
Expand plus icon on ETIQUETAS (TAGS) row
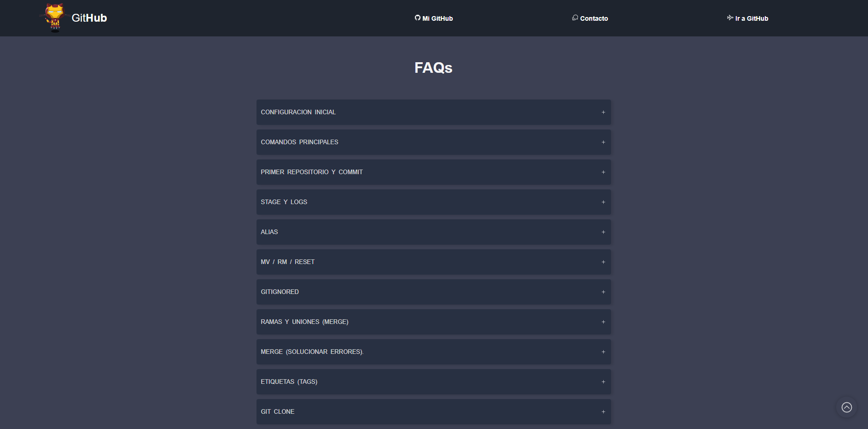603,382
